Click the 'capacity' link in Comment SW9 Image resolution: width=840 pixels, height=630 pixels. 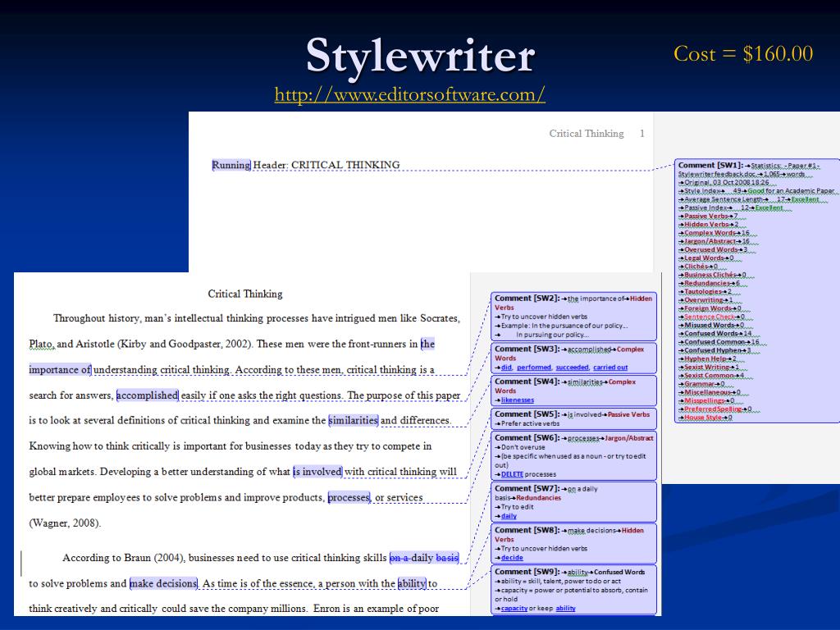pyautogui.click(x=514, y=609)
